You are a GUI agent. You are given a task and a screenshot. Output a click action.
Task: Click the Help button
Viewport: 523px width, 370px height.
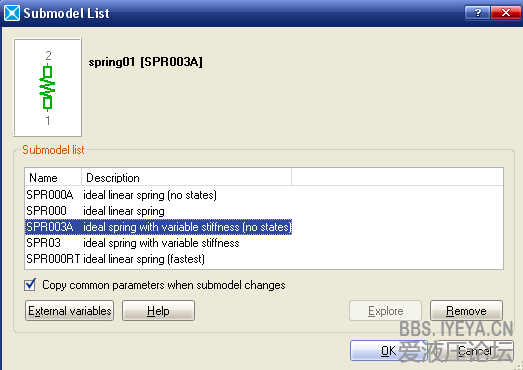pyautogui.click(x=158, y=311)
